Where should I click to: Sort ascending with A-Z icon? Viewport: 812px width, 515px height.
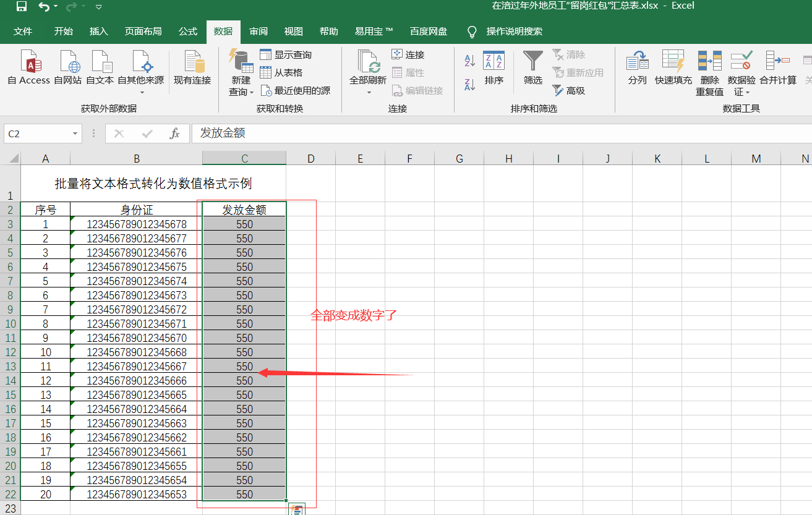click(x=470, y=61)
